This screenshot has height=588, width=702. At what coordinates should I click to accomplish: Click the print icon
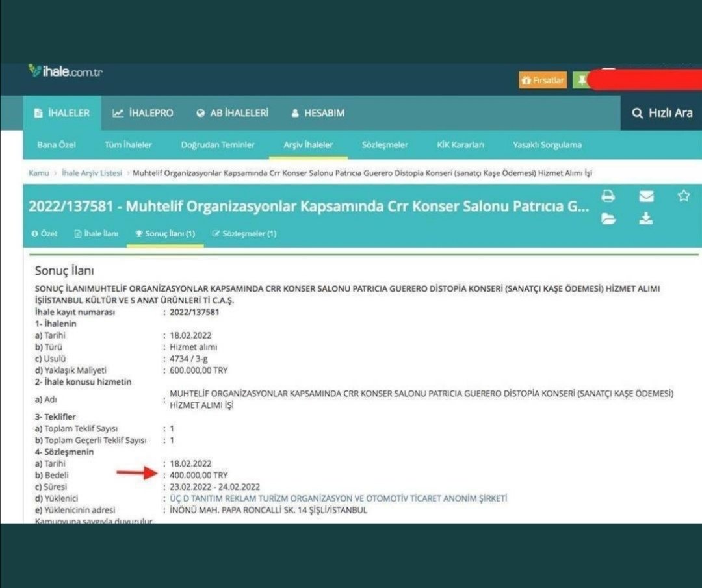tap(608, 196)
